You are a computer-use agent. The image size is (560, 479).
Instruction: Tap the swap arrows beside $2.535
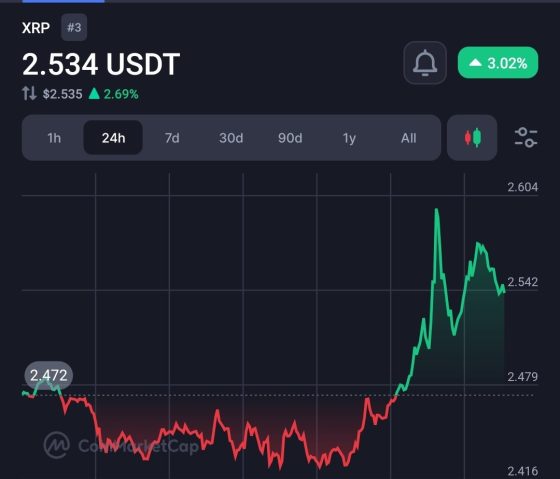click(29, 93)
